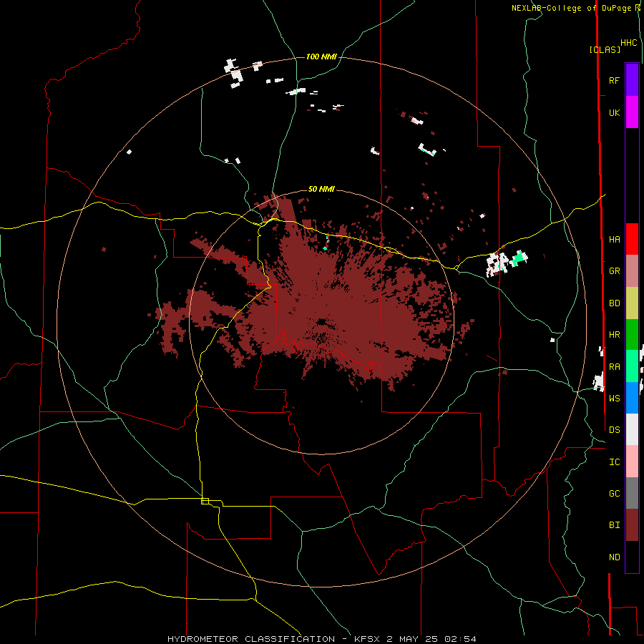The width and height of the screenshot is (644, 644).
Task: Click the HA red legend swatch
Action: [632, 239]
